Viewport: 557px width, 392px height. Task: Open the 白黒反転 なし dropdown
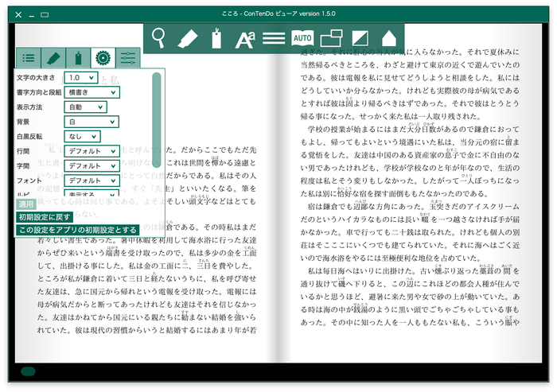tap(84, 137)
